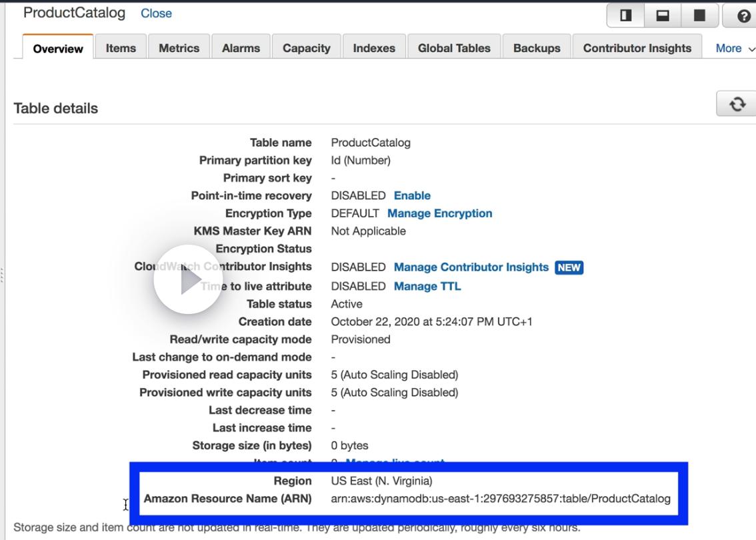756x540 pixels.
Task: Switch to the Metrics tab
Action: (179, 48)
